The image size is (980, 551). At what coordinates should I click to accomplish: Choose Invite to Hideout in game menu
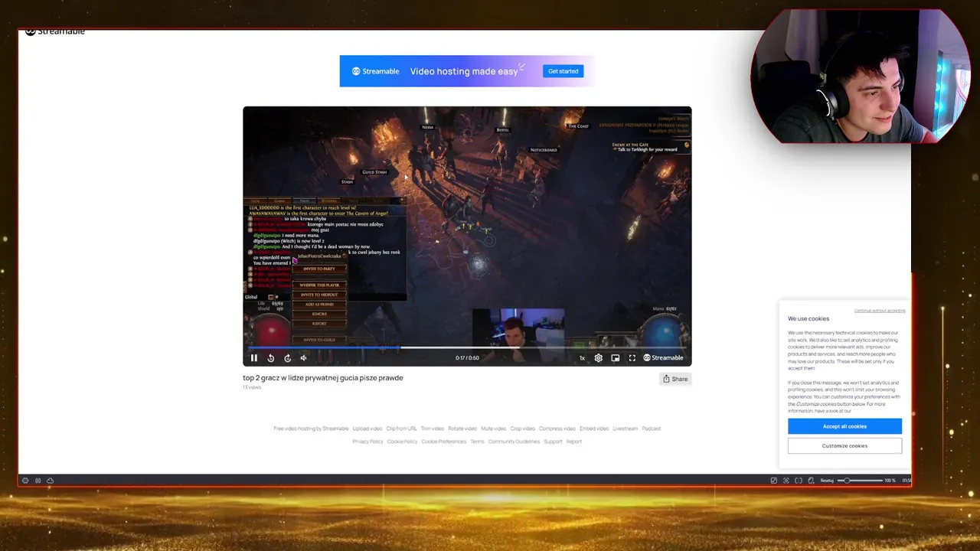(x=319, y=295)
